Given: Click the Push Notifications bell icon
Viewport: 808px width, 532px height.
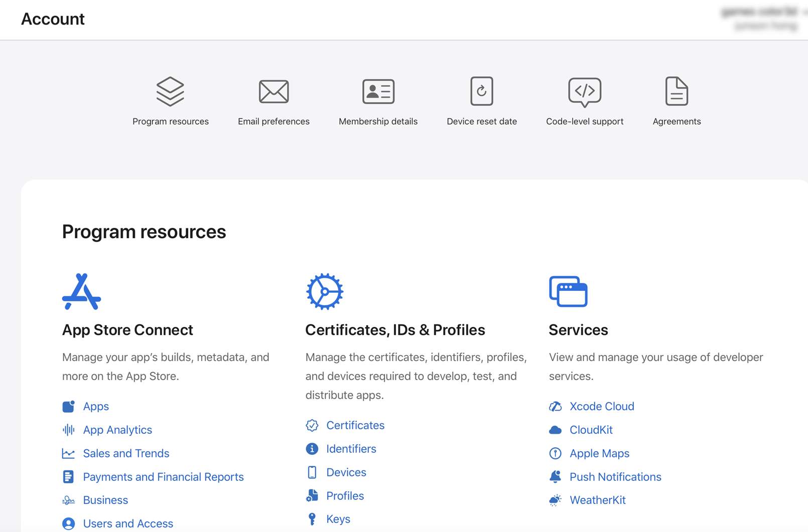Looking at the screenshot, I should 556,477.
